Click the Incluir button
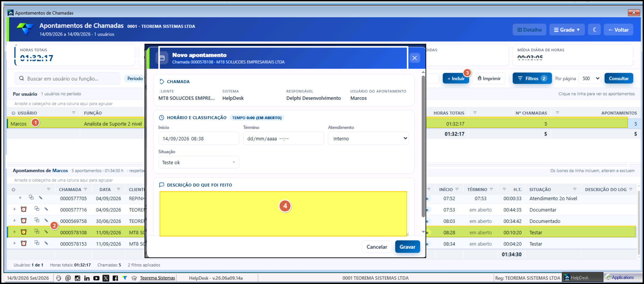 (456, 78)
